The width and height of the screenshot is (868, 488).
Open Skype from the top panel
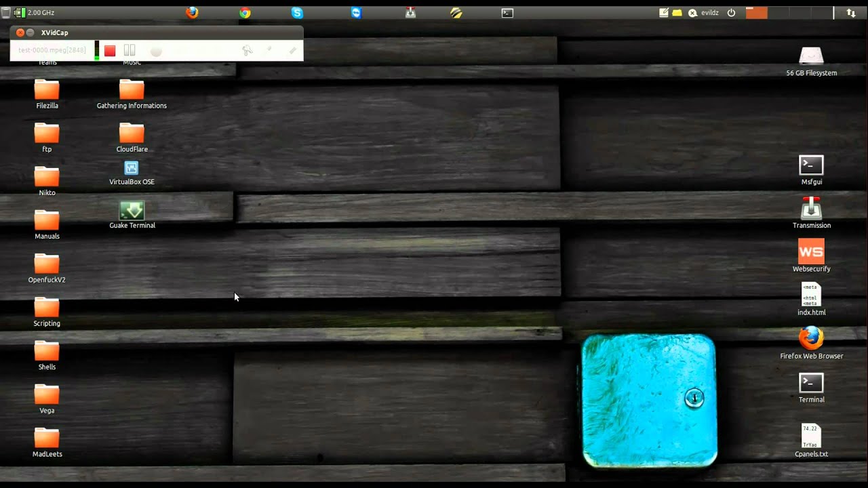click(x=297, y=12)
